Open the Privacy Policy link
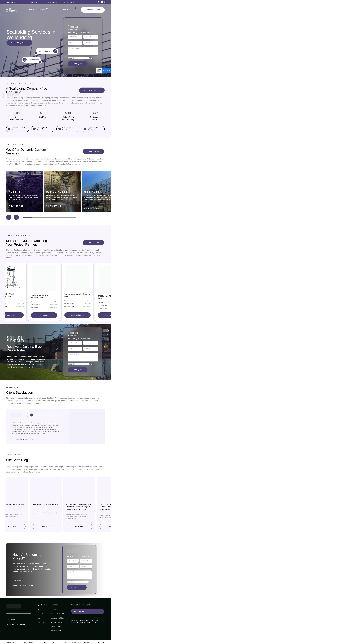This screenshot has width=345, height=644. point(11,642)
